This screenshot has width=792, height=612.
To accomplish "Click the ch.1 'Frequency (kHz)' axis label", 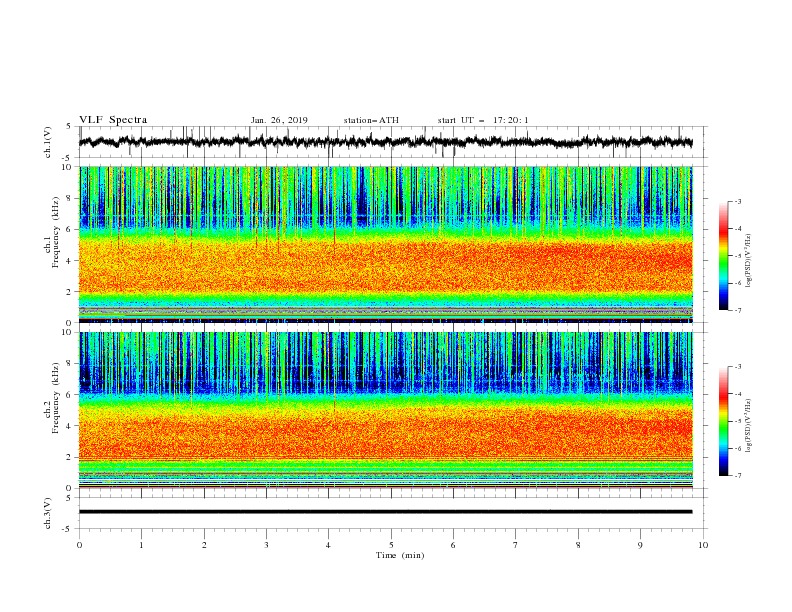I will coord(56,233).
